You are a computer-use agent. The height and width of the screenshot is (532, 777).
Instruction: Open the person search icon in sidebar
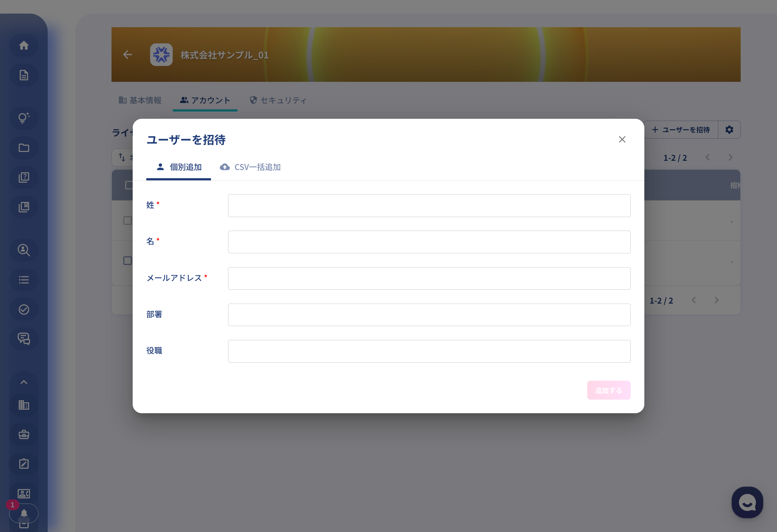[x=24, y=250]
